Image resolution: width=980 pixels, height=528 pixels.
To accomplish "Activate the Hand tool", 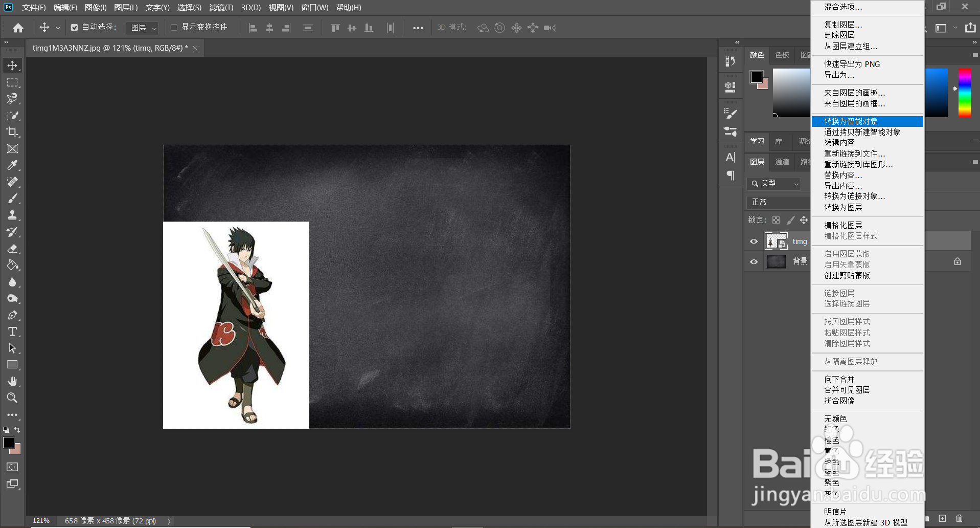I will tap(12, 382).
